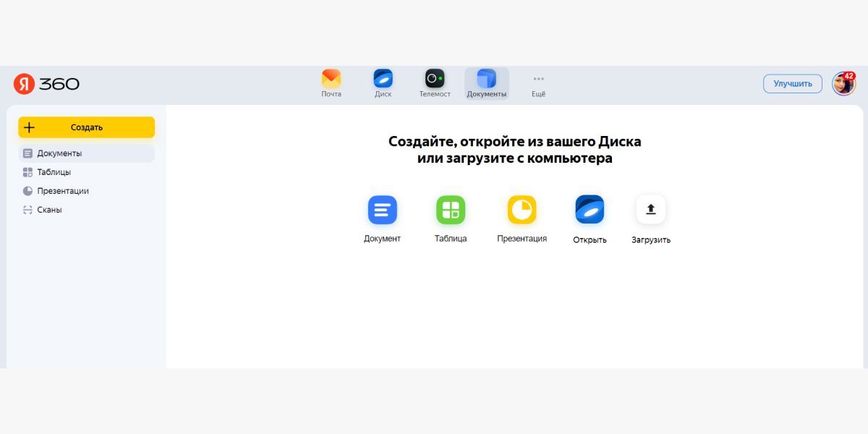This screenshot has height=434, width=868.
Task: Click Загрузить upload arrow icon
Action: 651,210
